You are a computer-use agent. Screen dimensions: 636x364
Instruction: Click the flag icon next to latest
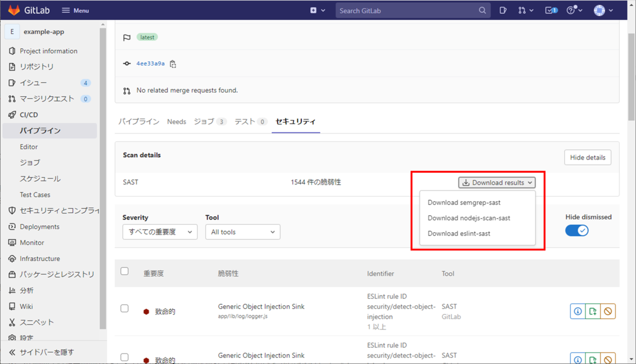click(127, 38)
